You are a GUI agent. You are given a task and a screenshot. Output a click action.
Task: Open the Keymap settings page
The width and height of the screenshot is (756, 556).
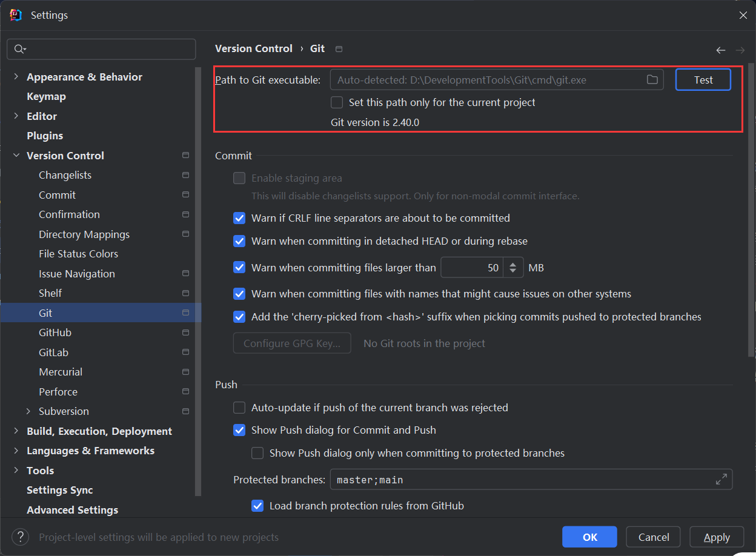click(x=46, y=96)
